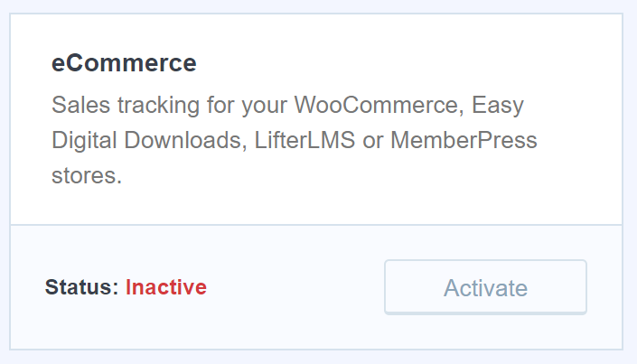Viewport: 637px width, 364px height.
Task: Click the eCommerce addon heading
Action: point(124,63)
